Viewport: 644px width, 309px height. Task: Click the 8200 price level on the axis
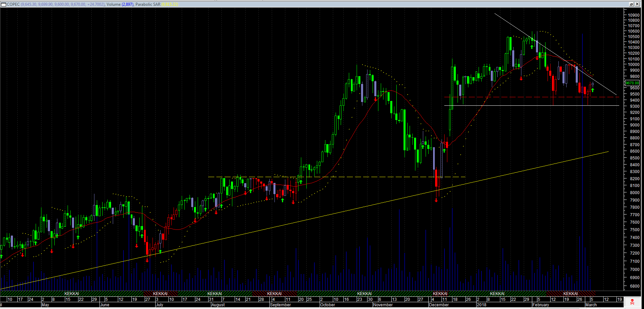point(634,179)
